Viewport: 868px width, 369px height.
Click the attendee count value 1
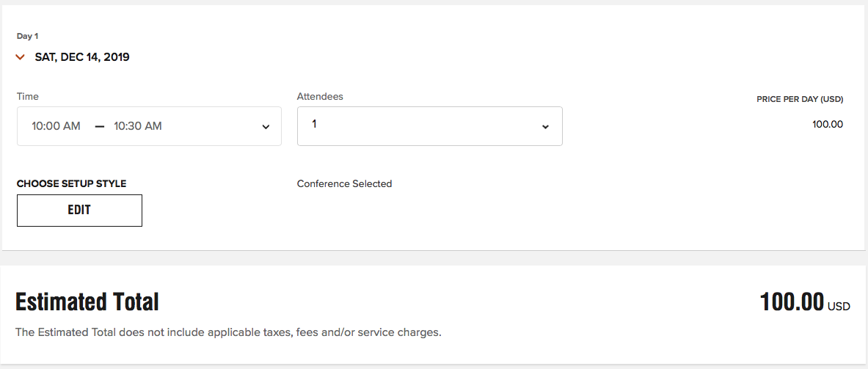coord(315,124)
